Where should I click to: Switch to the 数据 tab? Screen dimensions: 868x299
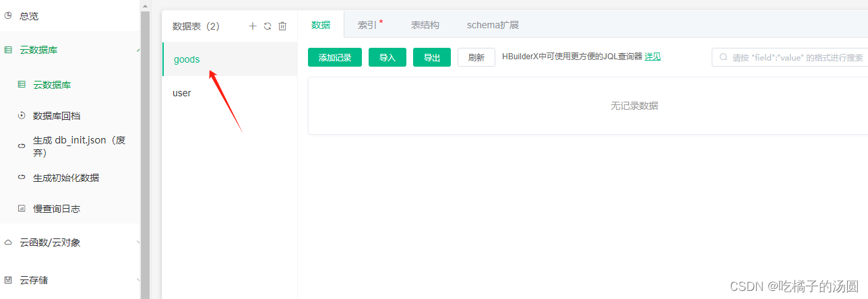pos(321,24)
